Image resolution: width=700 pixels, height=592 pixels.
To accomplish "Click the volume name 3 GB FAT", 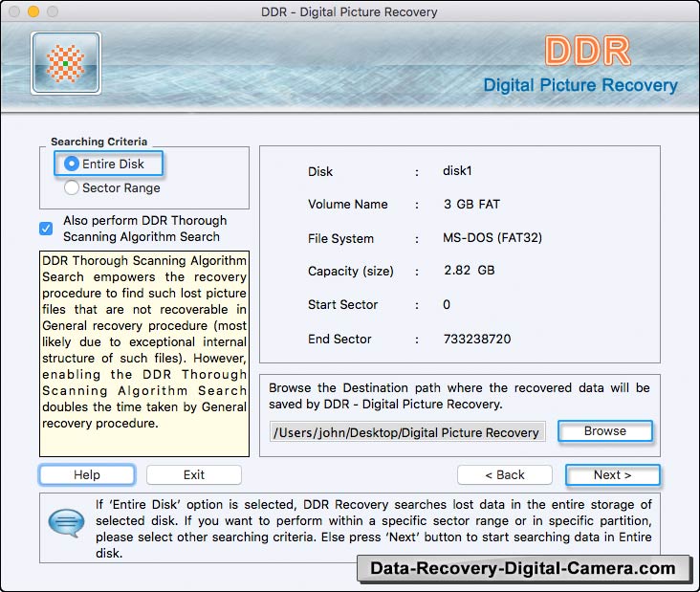I will pos(471,204).
